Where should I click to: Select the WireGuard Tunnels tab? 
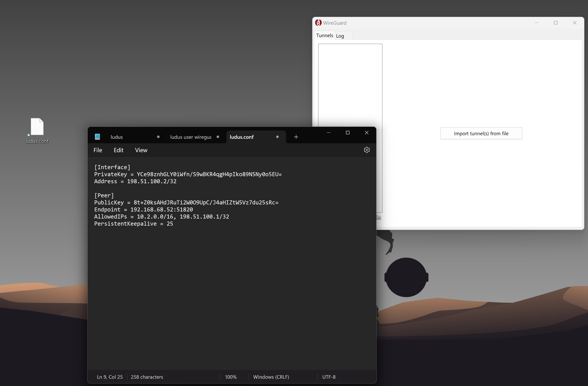tap(324, 36)
